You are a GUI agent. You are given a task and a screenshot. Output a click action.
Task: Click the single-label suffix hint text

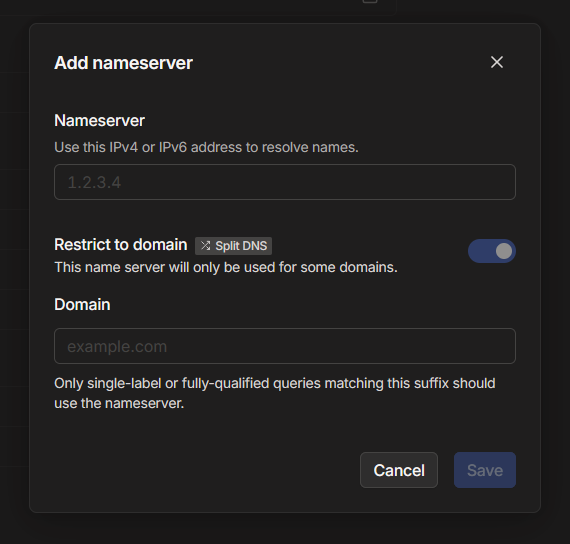coord(275,393)
